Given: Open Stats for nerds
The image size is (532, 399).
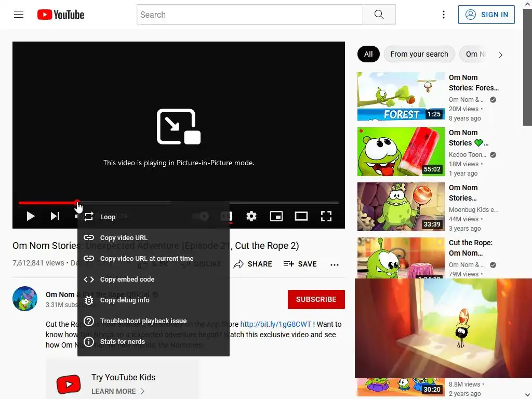Looking at the screenshot, I should pos(153,342).
